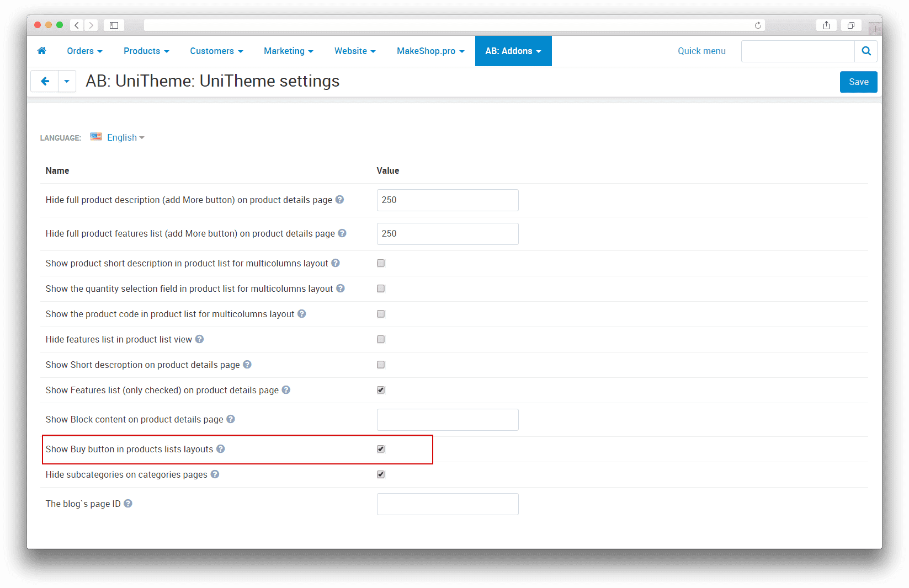This screenshot has height=588, width=909.
Task: Click the home icon in the navigation bar
Action: coord(41,51)
